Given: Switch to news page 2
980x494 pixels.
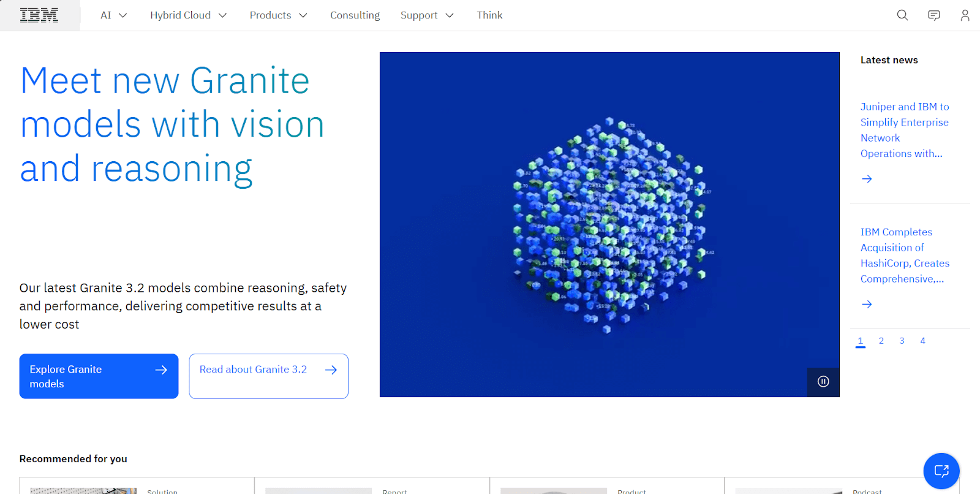Looking at the screenshot, I should point(881,341).
